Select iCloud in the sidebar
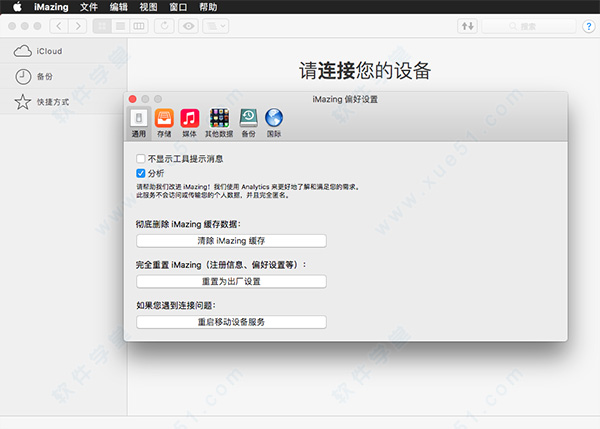 pos(64,51)
